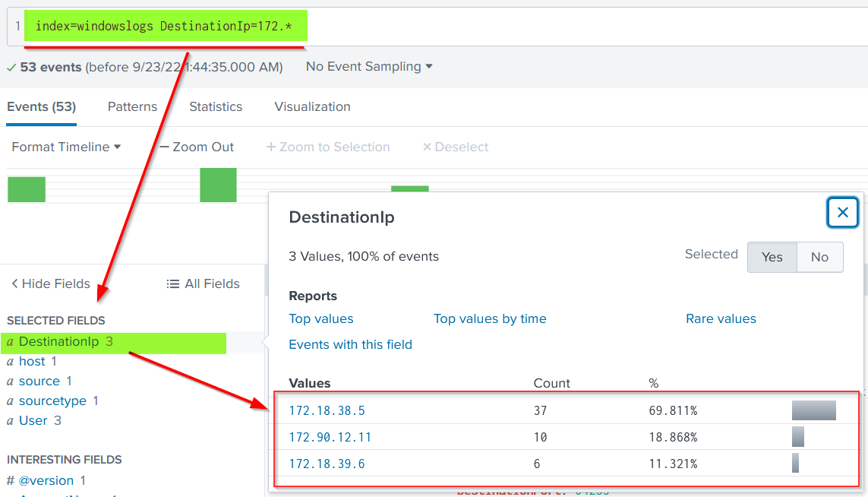Screen dimensions: 868x497
Task: Filter by value 172.18.38.5
Action: (x=327, y=410)
